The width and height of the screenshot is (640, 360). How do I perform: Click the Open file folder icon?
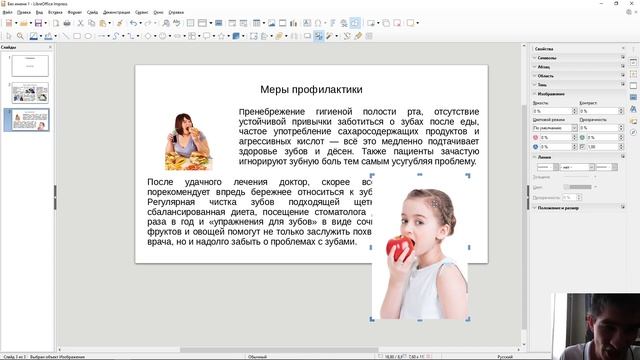(x=24, y=23)
